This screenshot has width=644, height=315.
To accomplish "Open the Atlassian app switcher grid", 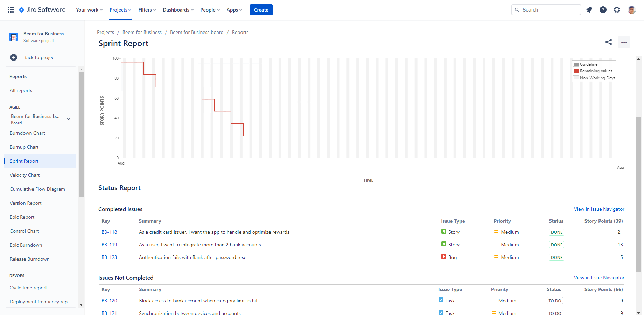I will (10, 9).
